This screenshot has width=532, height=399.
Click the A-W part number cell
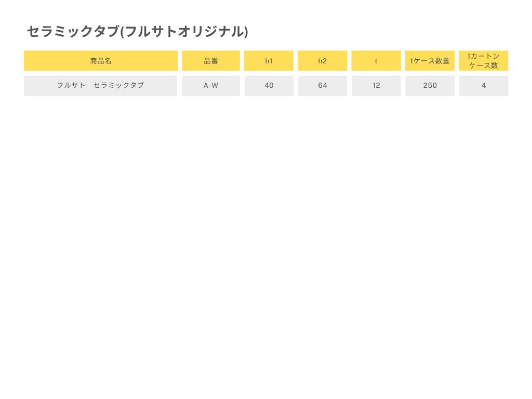(211, 86)
